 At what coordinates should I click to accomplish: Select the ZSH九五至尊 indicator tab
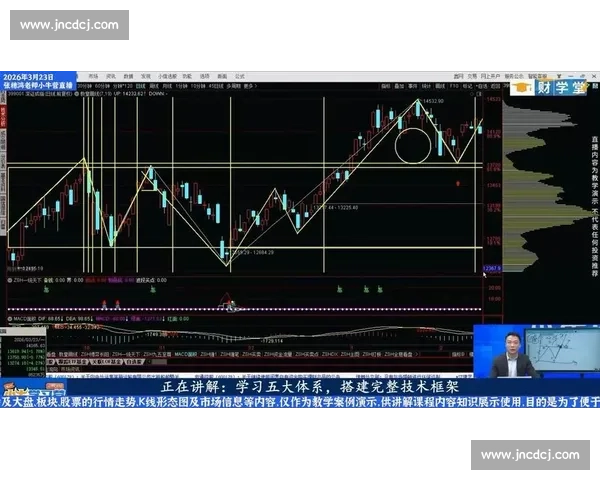[x=157, y=354]
